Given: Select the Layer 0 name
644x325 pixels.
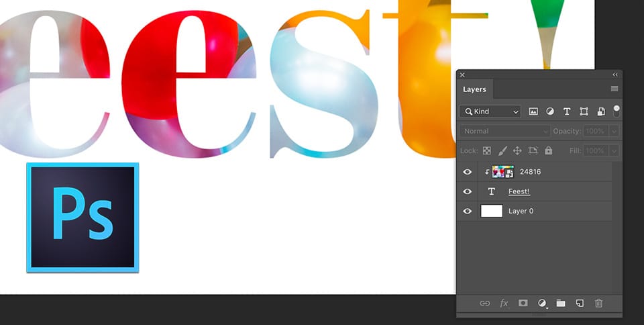Looking at the screenshot, I should (521, 212).
